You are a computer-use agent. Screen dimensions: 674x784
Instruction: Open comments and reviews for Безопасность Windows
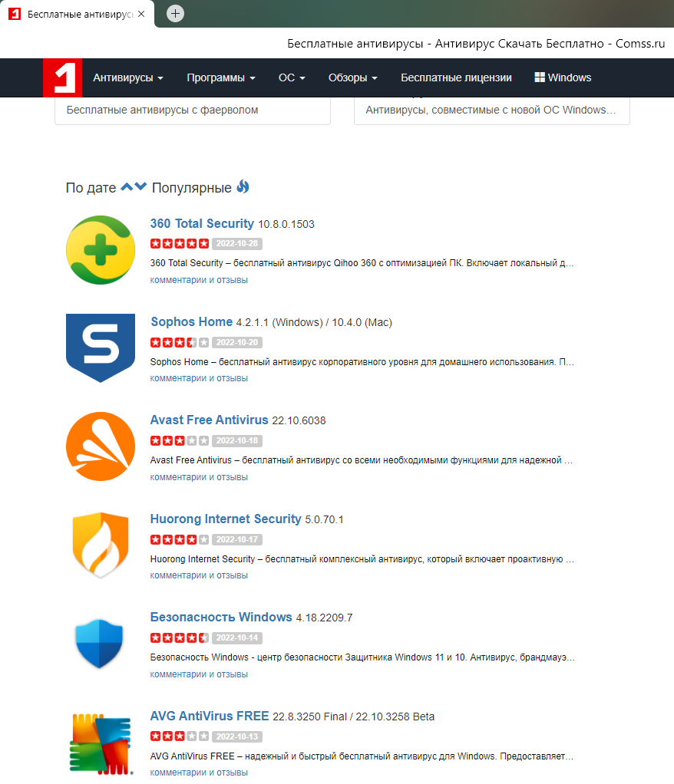(199, 674)
